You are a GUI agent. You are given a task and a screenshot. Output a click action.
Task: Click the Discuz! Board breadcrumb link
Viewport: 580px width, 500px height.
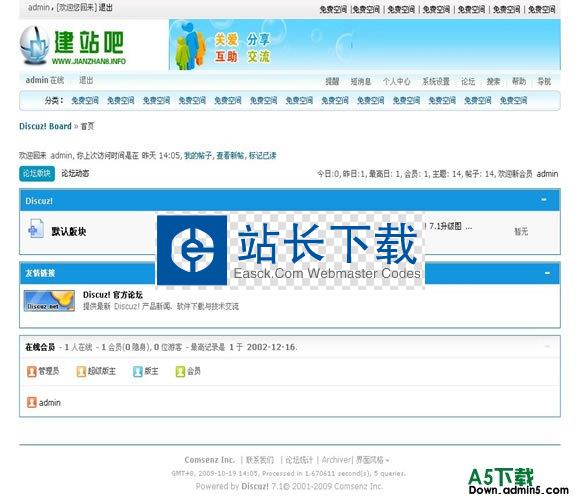[45, 126]
